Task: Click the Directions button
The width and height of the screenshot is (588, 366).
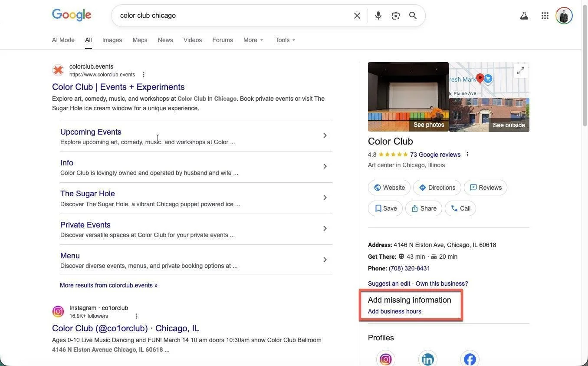Action: coord(437,188)
